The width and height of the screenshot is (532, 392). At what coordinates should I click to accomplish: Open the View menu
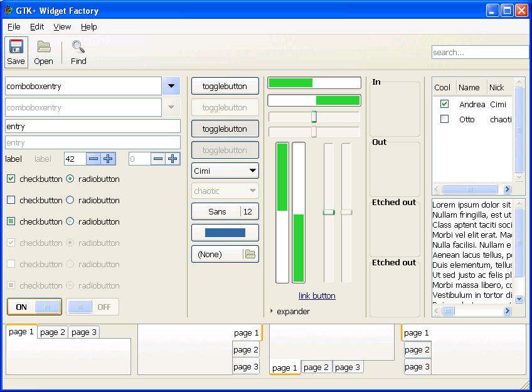click(62, 27)
